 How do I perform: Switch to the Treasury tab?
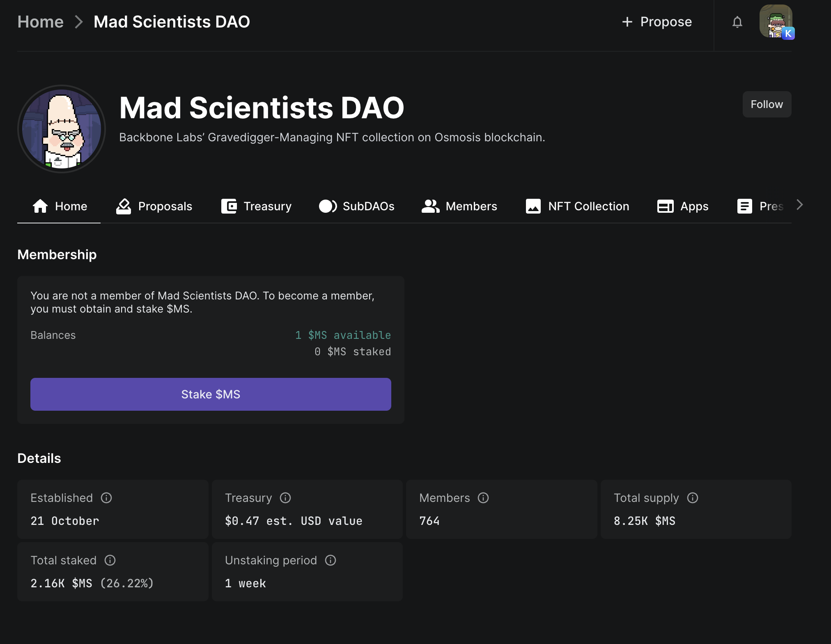[257, 206]
